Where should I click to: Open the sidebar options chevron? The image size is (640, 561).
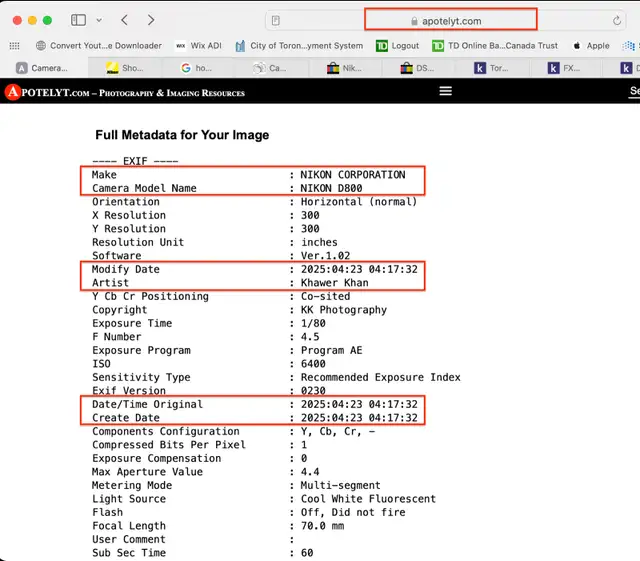pos(99,20)
